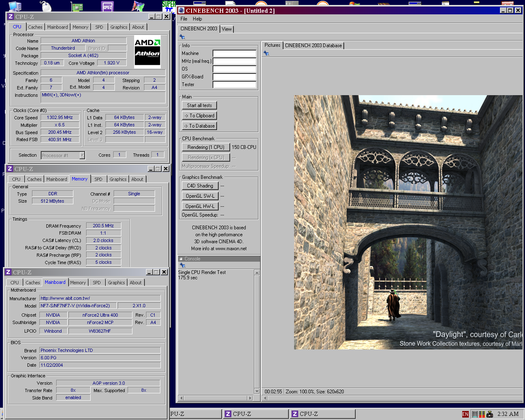Click the console scroll up arrow
The height and width of the screenshot is (420, 525).
(257, 273)
